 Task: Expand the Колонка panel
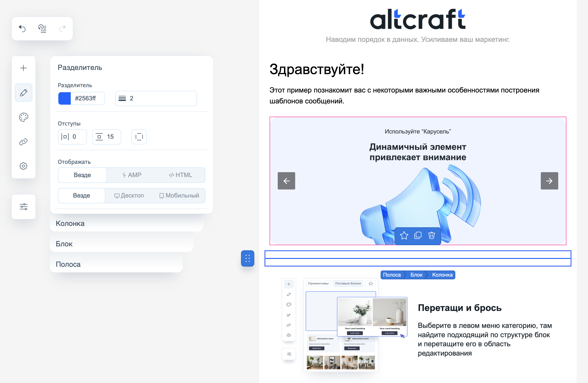pyautogui.click(x=70, y=223)
